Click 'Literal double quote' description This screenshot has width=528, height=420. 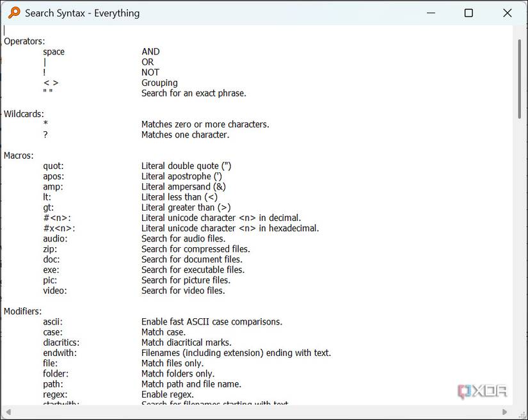[x=180, y=166]
